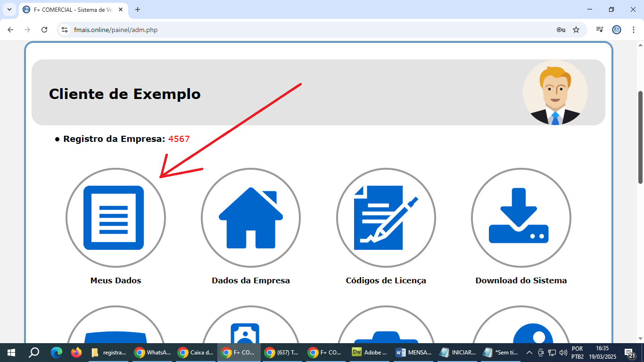Click the user avatar picture

[x=555, y=92]
